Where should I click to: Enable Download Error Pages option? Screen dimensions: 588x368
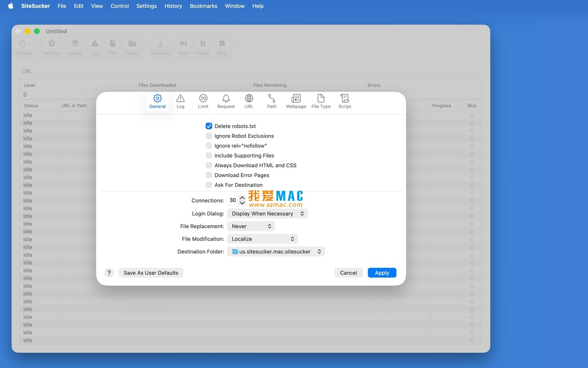point(209,175)
